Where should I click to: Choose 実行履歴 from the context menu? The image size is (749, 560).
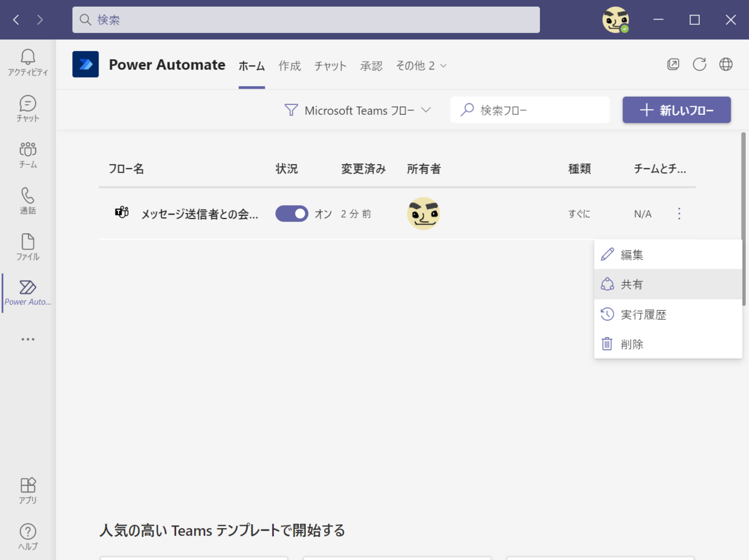(668, 314)
